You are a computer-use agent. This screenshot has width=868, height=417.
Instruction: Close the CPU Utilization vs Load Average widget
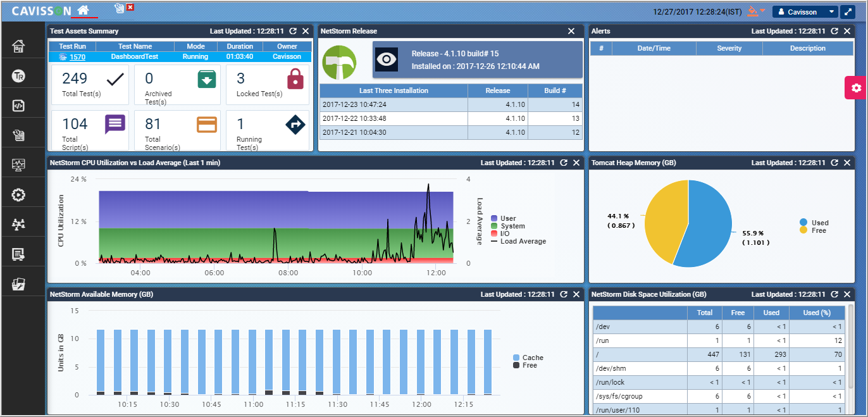point(576,163)
